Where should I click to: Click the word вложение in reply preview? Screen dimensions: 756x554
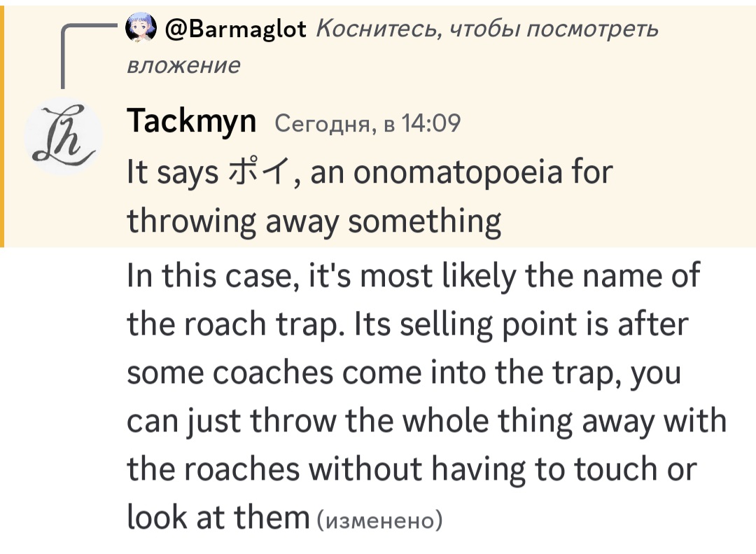[x=183, y=65]
